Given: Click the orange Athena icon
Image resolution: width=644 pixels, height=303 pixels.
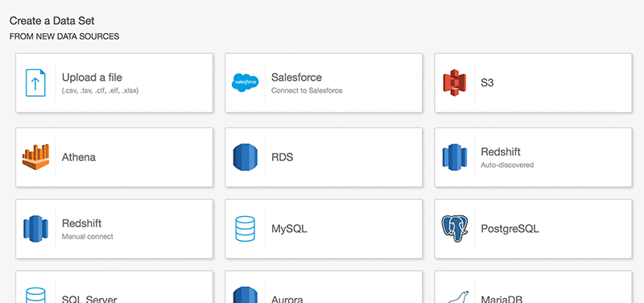Looking at the screenshot, I should point(35,157).
